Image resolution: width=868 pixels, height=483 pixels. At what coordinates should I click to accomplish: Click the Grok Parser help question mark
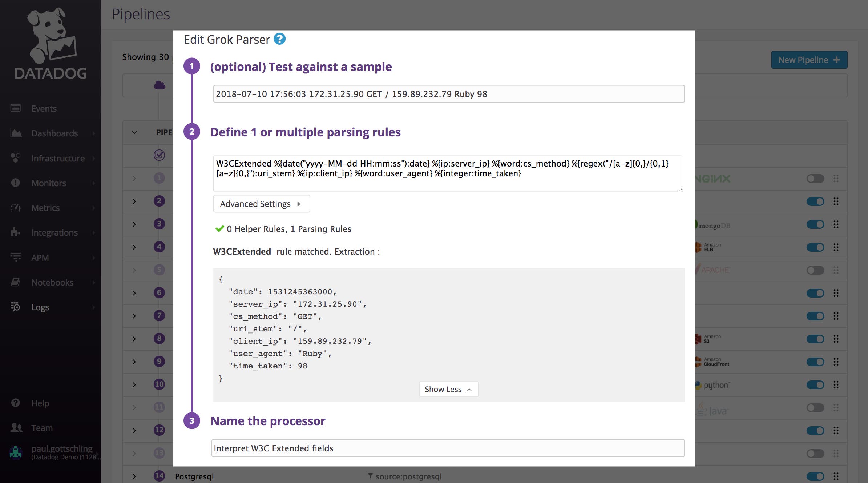point(279,39)
